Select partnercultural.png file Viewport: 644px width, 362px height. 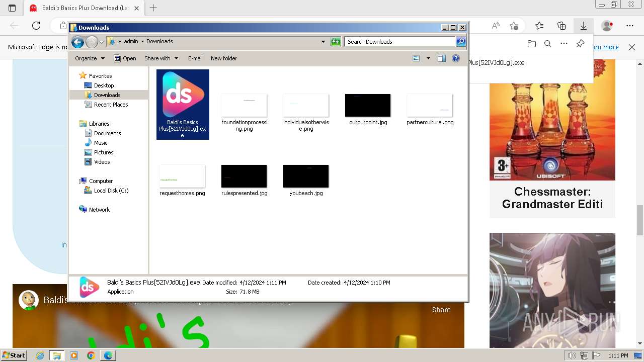(x=430, y=110)
